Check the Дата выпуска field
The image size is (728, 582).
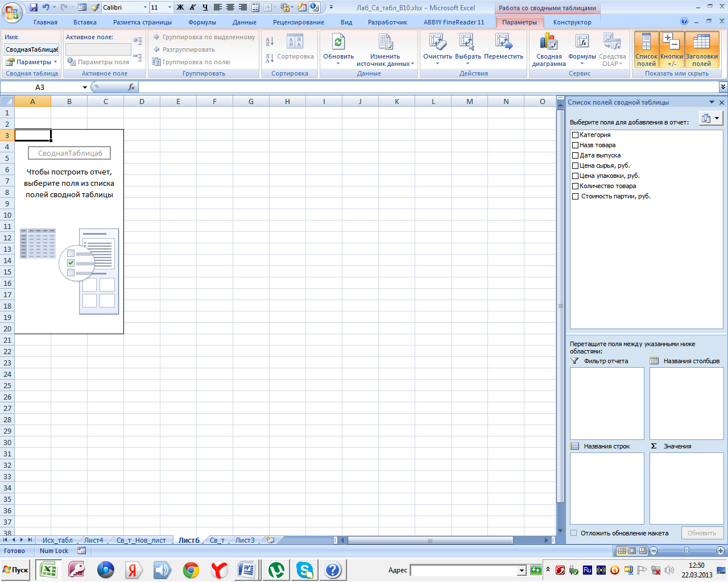click(576, 156)
